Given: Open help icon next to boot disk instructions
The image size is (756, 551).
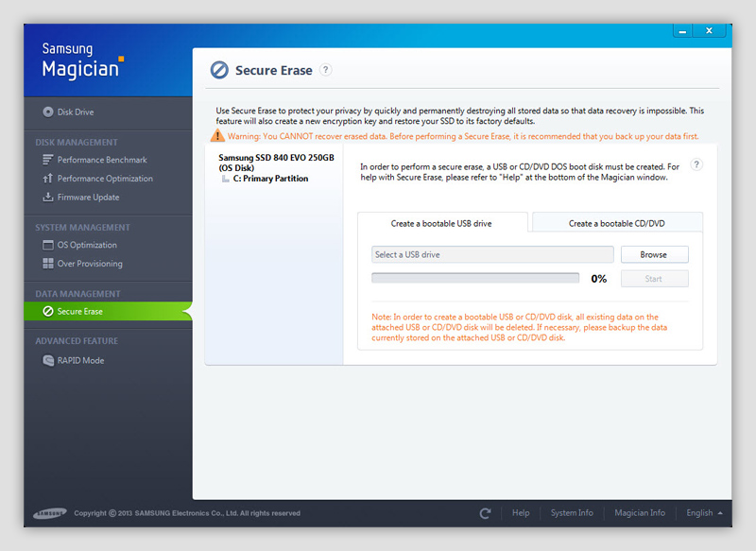Looking at the screenshot, I should 696,164.
